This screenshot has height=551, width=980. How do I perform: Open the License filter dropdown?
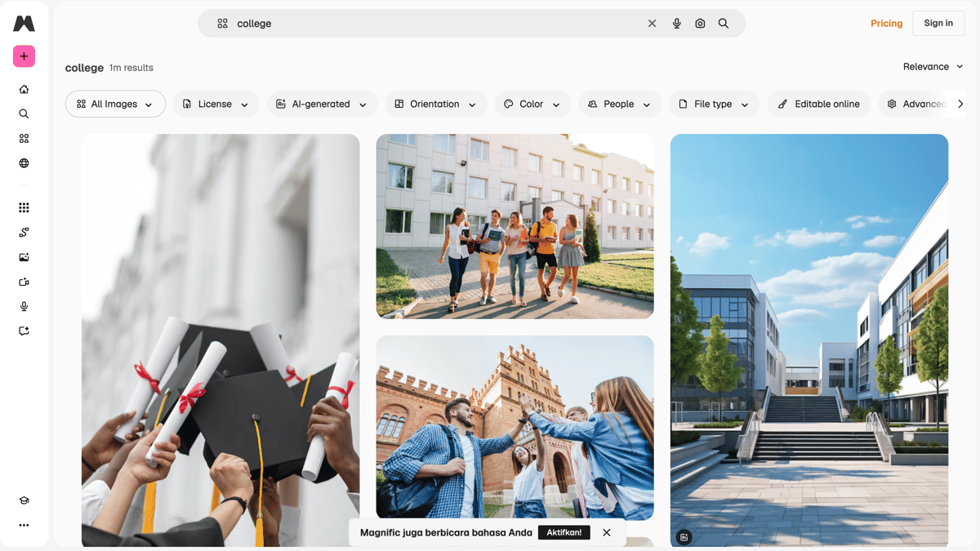coord(216,104)
